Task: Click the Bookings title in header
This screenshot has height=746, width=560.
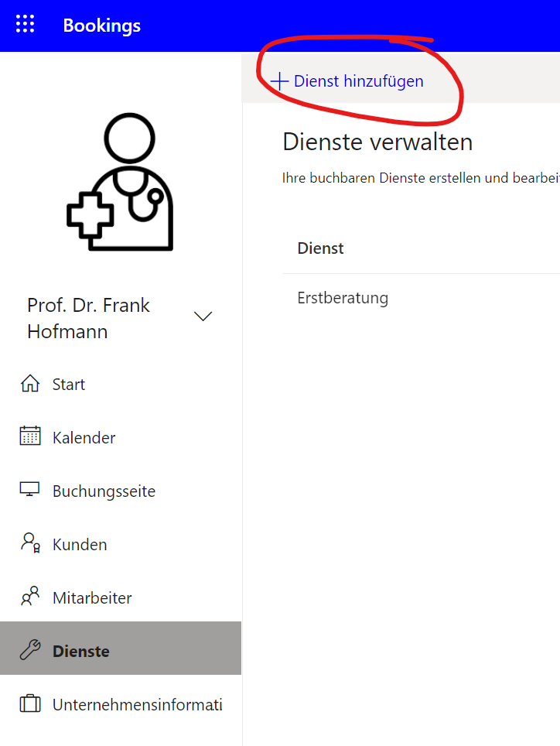Action: pos(102,26)
